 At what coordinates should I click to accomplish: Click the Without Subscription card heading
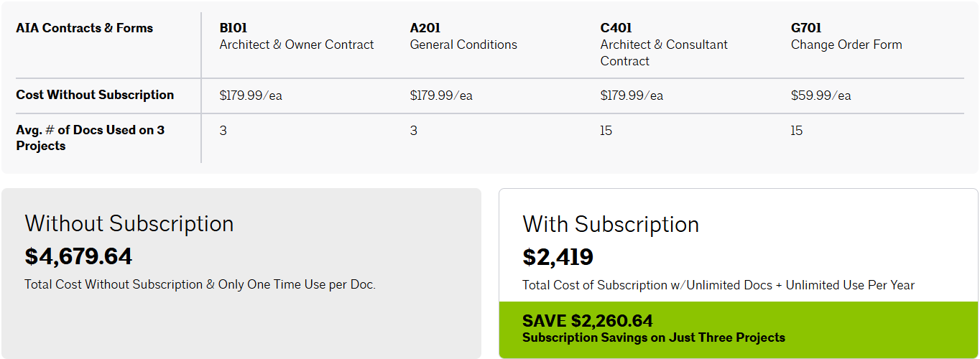click(x=129, y=223)
